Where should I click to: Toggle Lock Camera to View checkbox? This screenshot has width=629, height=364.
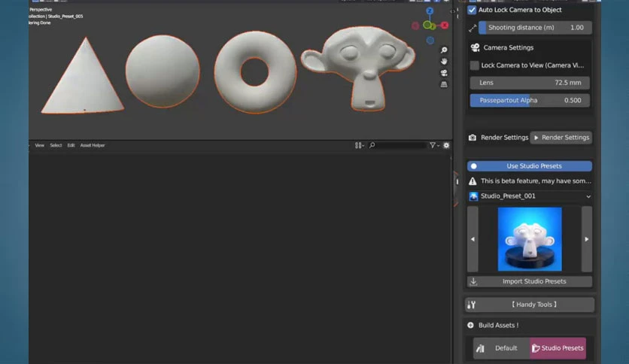point(474,65)
